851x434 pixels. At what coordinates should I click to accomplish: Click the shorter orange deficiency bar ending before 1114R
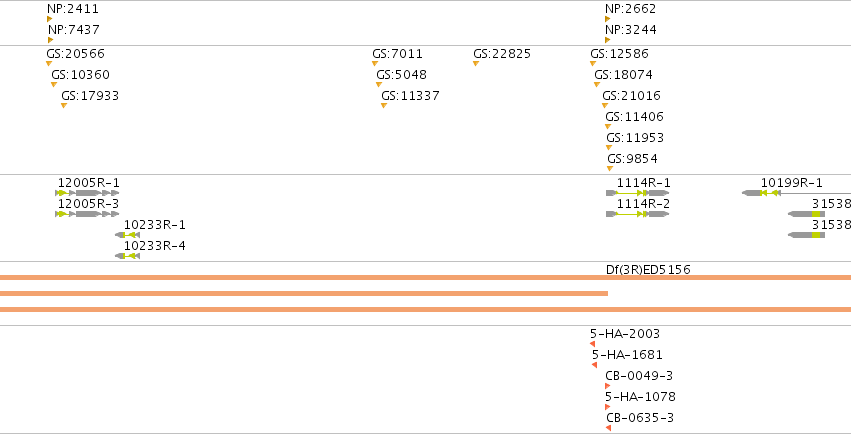pos(304,293)
